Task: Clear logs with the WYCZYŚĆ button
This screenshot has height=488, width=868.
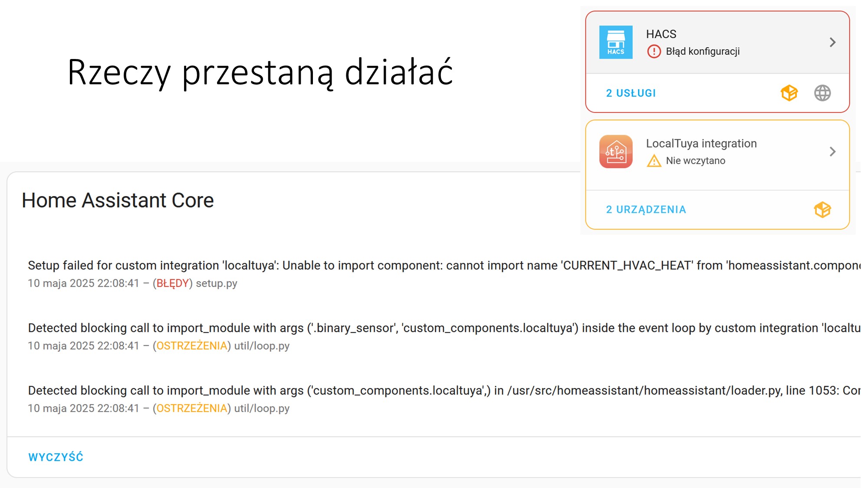Action: pyautogui.click(x=56, y=457)
